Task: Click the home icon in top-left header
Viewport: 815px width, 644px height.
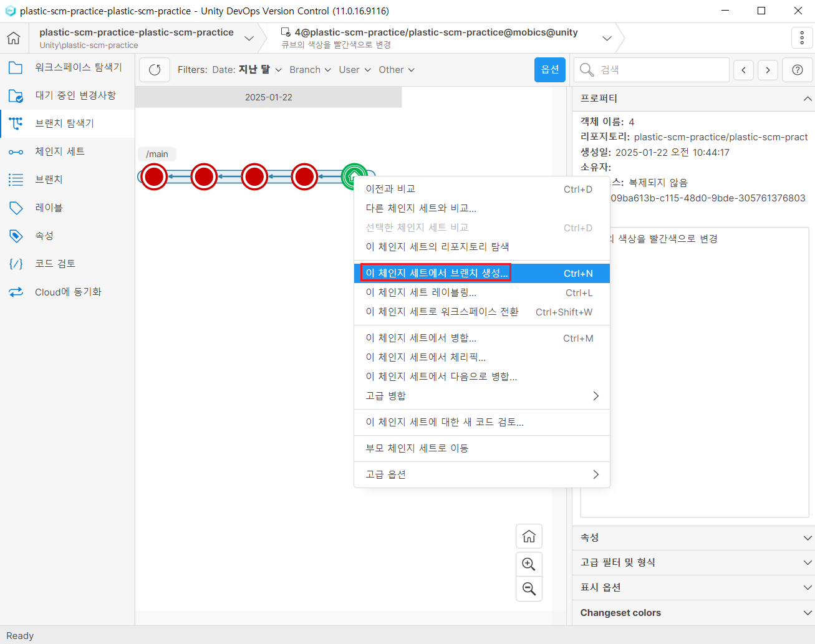Action: [14, 39]
